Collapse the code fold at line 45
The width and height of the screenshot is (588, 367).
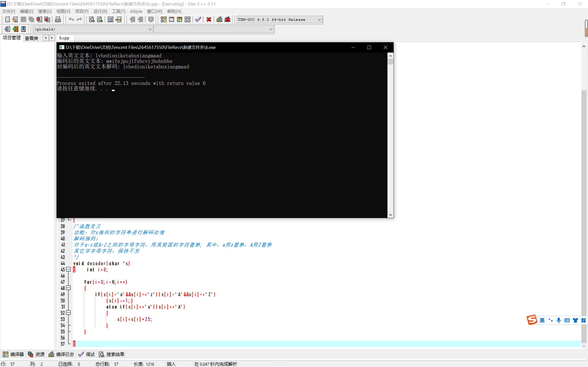point(68,269)
